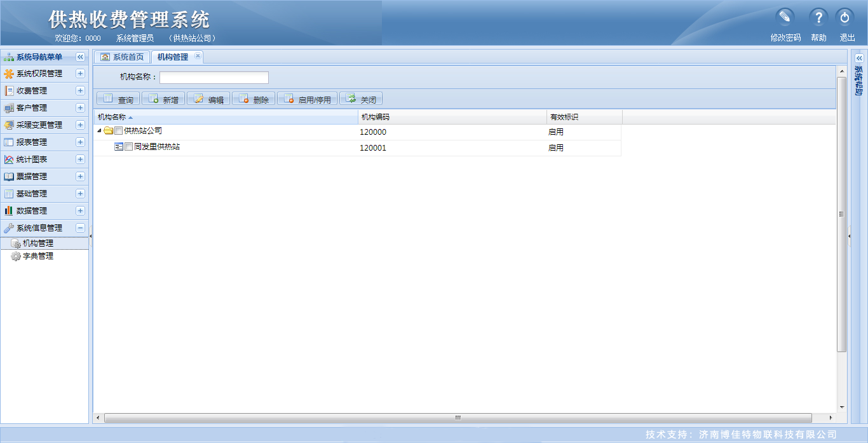Screen dimensions: 868x443
Task: Click the 新增 toolbar button
Action: point(163,99)
